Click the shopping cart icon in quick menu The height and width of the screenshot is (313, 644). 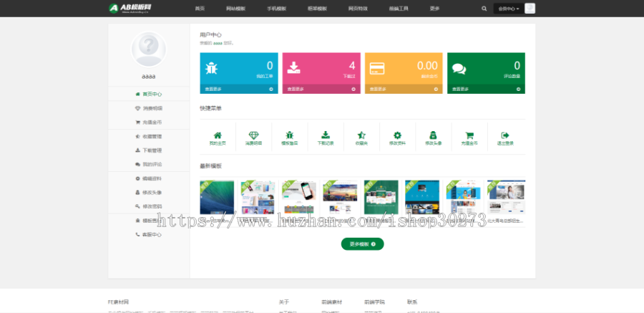coord(469,135)
